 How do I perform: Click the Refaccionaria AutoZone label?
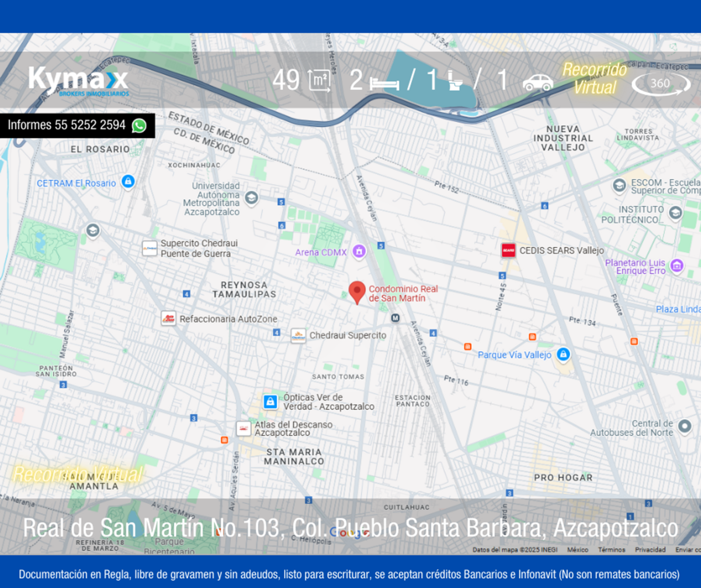tap(228, 319)
